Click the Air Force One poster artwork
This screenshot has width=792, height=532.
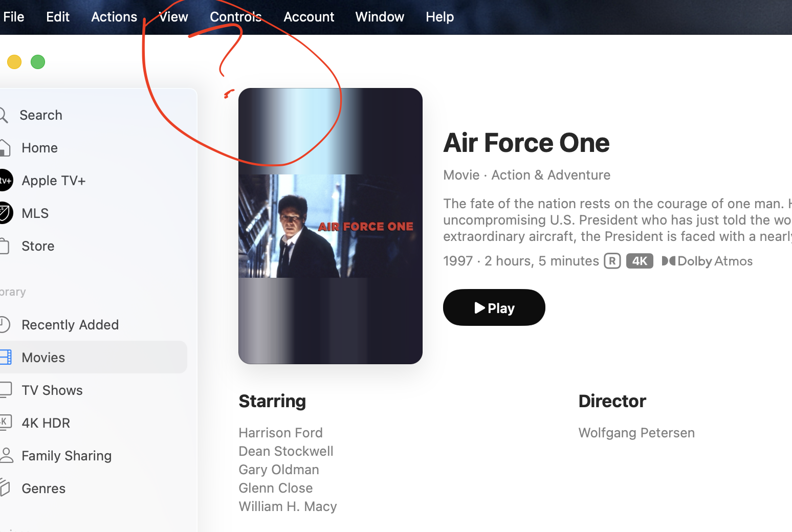pos(330,226)
